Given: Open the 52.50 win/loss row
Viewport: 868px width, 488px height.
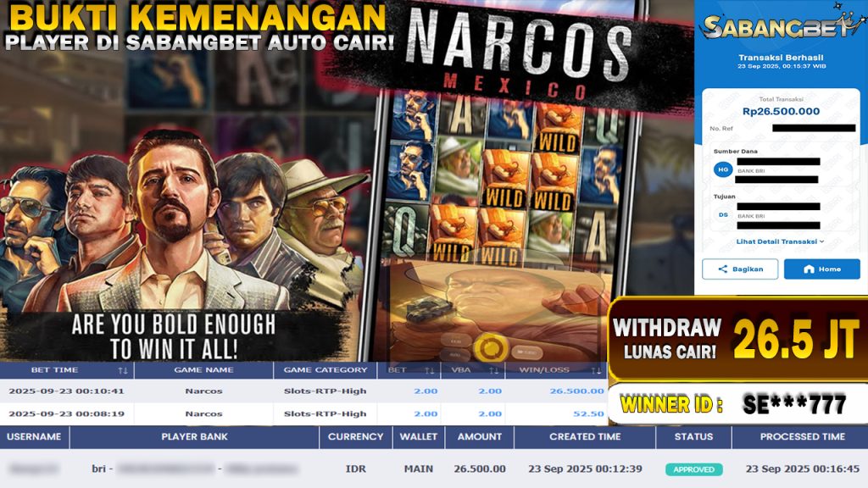Looking at the screenshot, I should point(303,413).
